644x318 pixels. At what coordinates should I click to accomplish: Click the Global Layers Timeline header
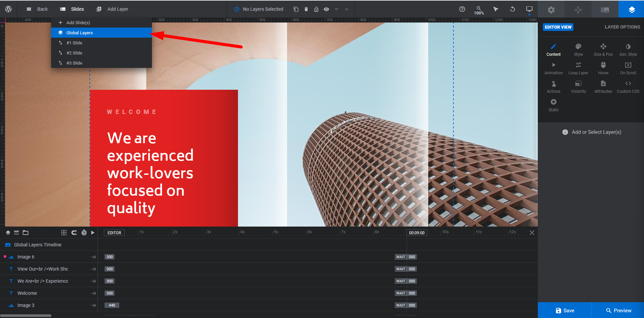click(x=49, y=245)
